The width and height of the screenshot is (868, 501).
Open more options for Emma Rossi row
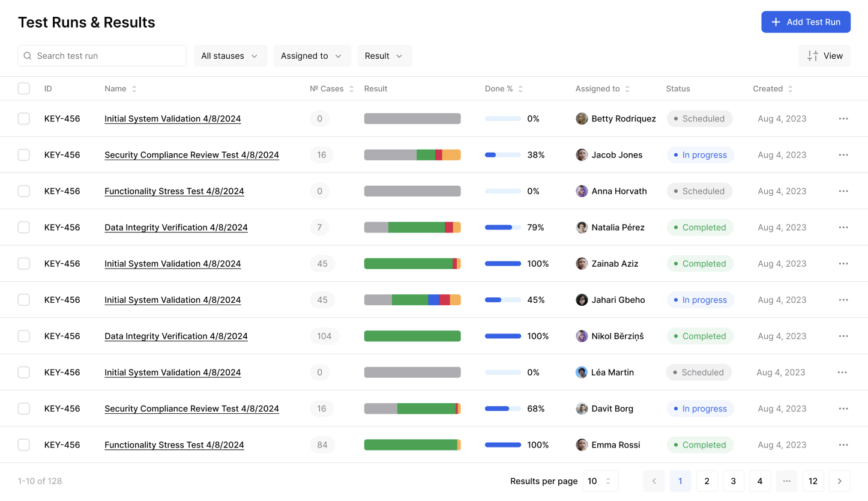(843, 445)
